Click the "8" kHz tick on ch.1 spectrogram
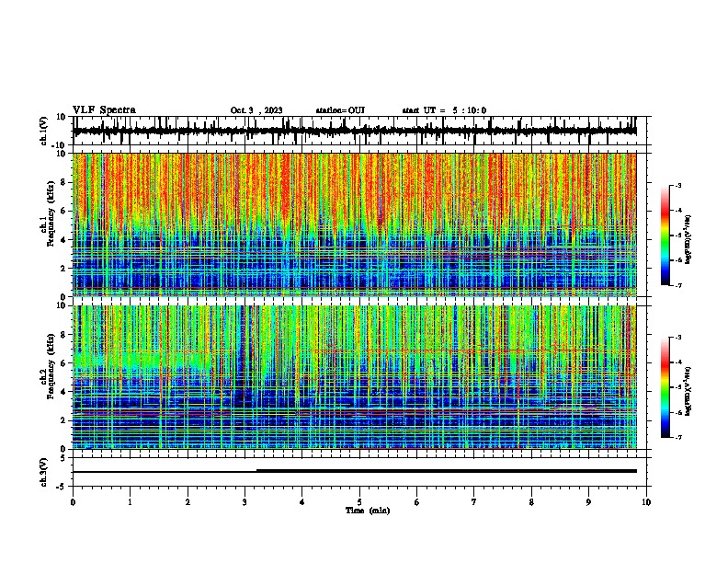Screen dimensions: 728x563 pos(63,182)
